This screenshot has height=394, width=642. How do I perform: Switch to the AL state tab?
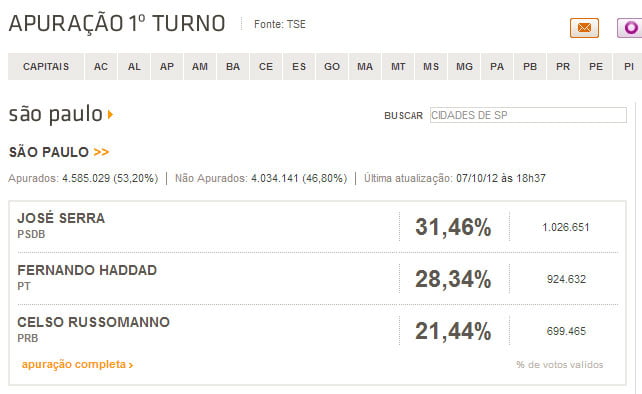(x=134, y=66)
